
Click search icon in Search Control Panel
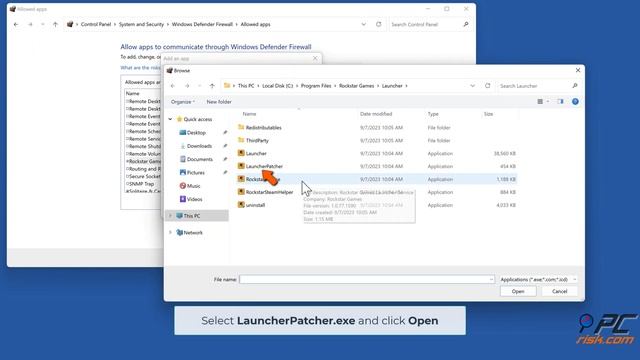(x=466, y=24)
